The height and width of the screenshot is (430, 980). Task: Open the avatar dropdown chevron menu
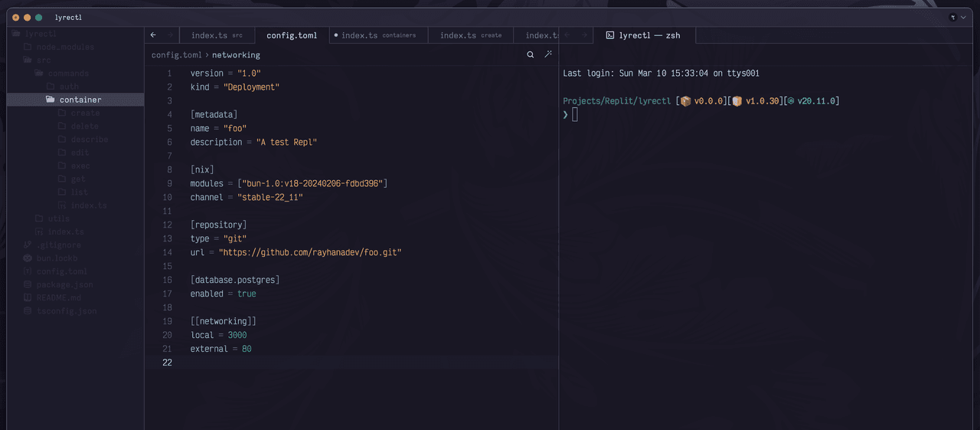click(x=962, y=17)
